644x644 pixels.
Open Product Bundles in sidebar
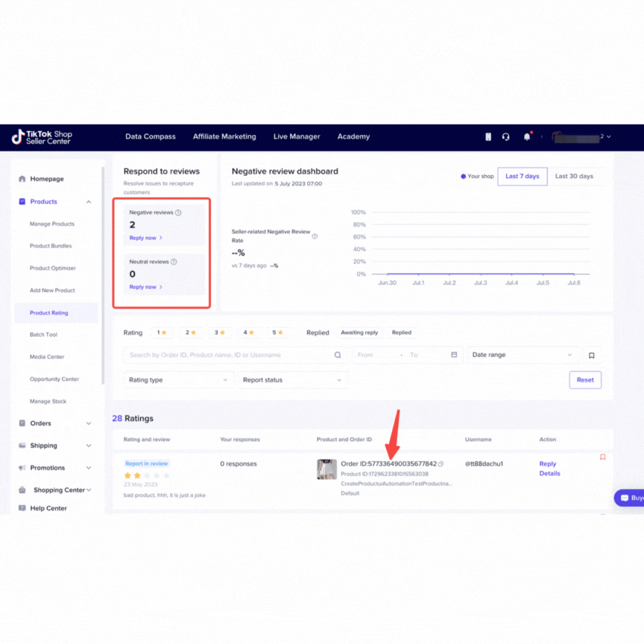51,246
